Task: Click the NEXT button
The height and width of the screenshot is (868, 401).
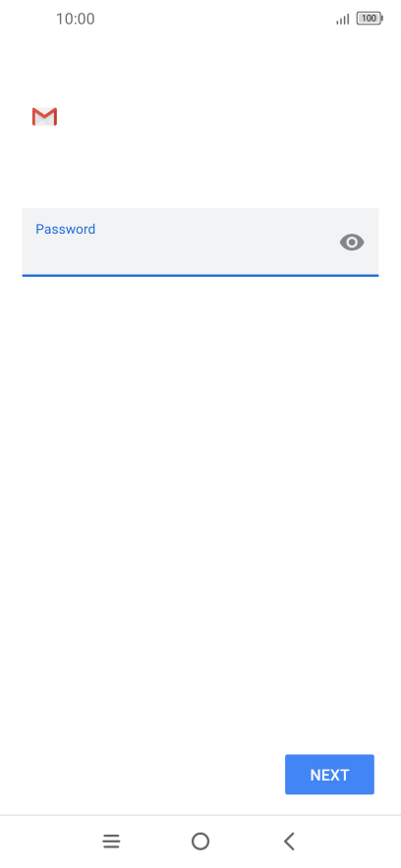Action: point(329,775)
